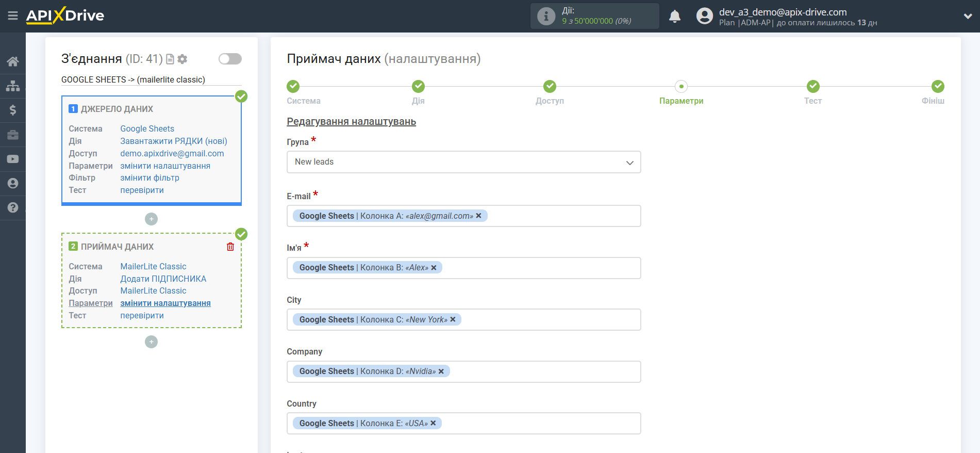Remove Колонка E tag from Country
This screenshot has width=980, height=453.
pyautogui.click(x=433, y=423)
